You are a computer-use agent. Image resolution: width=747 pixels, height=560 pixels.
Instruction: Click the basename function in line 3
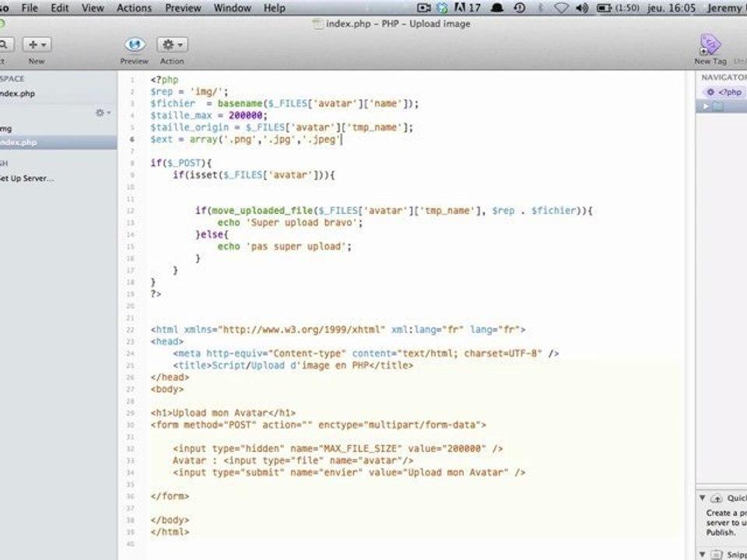tap(240, 103)
